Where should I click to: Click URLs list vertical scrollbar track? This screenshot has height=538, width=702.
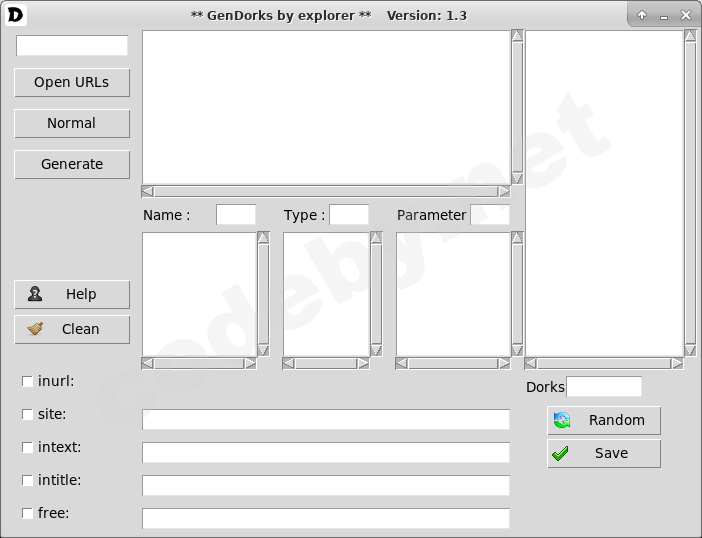coord(517,107)
